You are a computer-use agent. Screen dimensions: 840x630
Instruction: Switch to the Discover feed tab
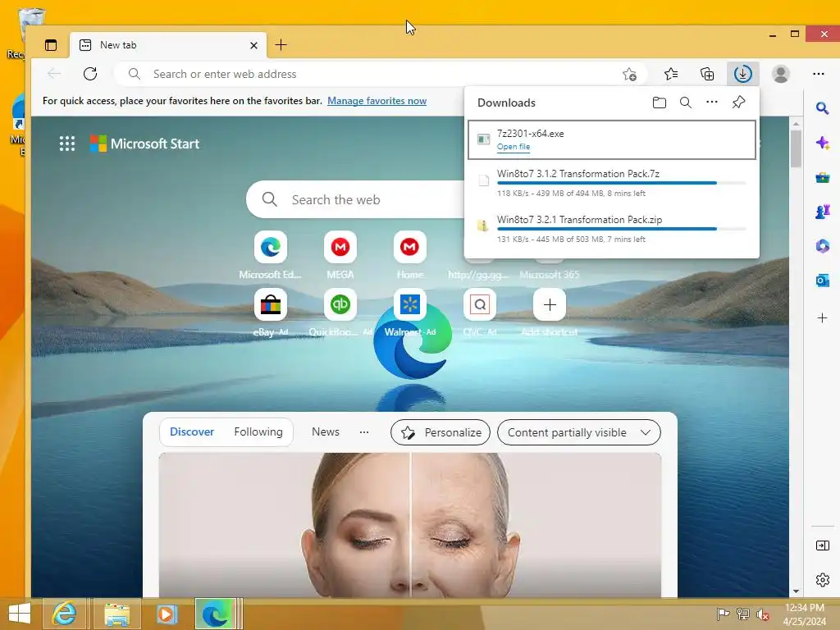click(x=192, y=431)
